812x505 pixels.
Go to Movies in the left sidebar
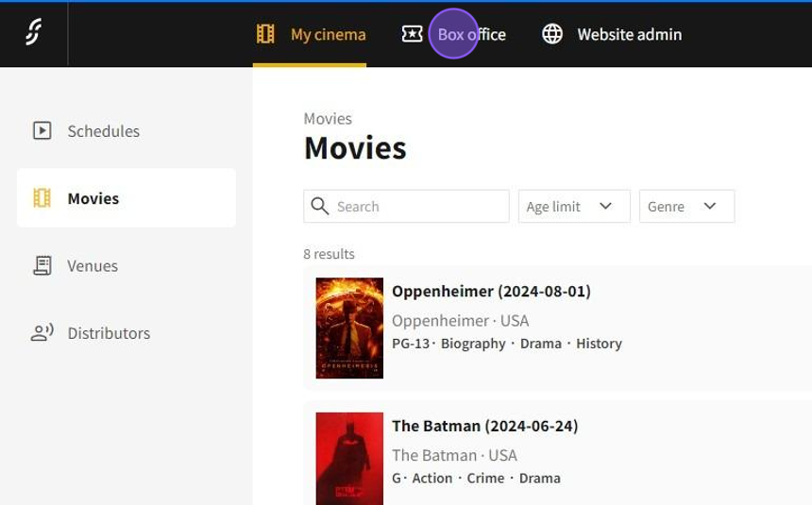coord(93,198)
